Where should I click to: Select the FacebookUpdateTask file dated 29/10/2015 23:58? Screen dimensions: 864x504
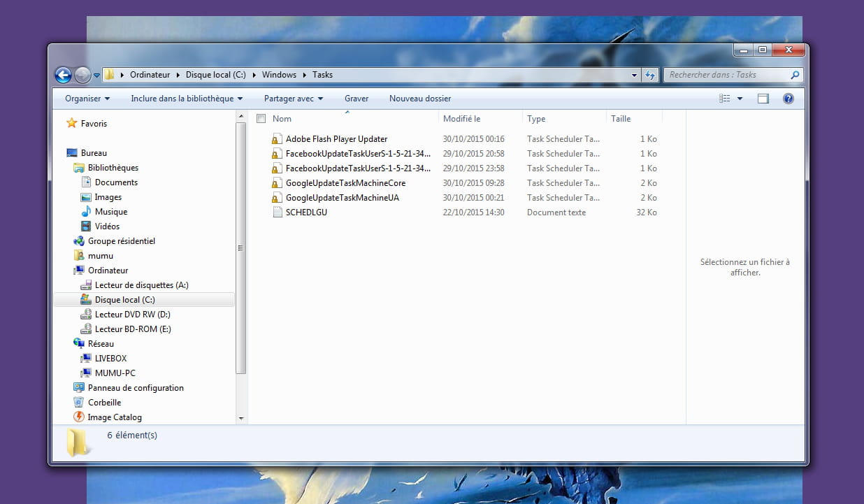pos(359,168)
